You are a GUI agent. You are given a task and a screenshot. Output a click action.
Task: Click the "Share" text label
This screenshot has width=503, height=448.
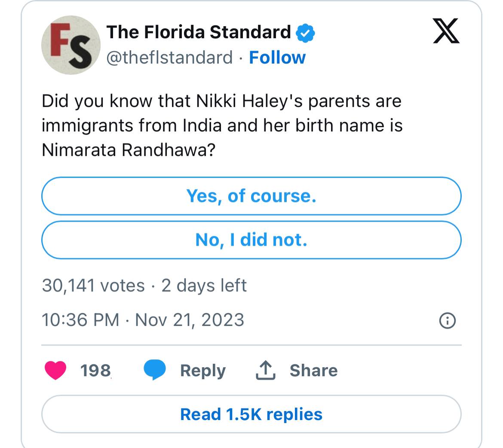[x=313, y=371]
